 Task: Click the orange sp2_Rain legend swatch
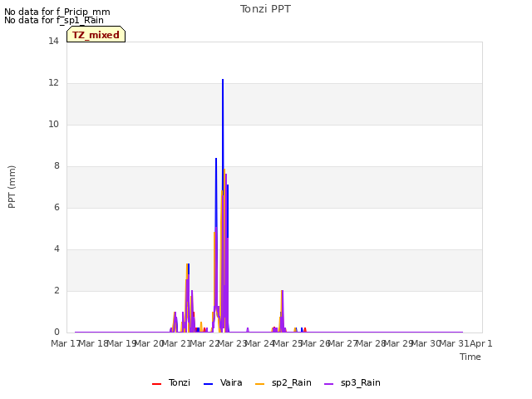pos(259,384)
